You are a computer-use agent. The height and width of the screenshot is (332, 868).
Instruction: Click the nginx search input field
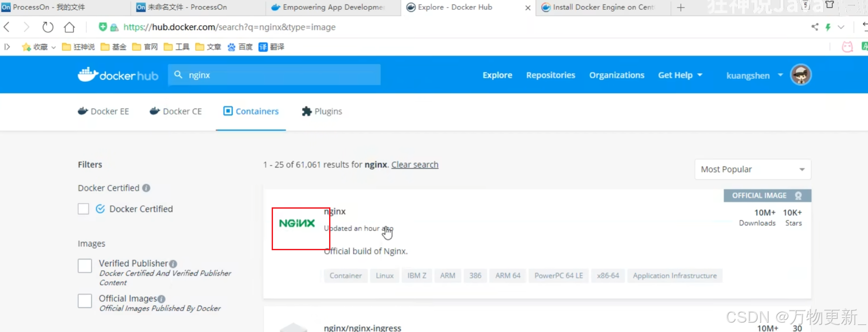(x=274, y=75)
